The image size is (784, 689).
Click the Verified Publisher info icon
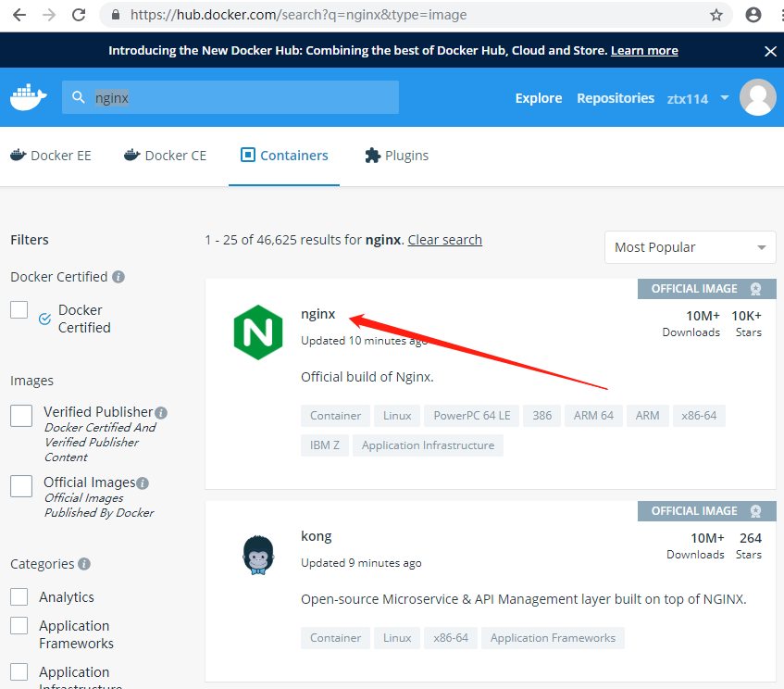point(161,413)
